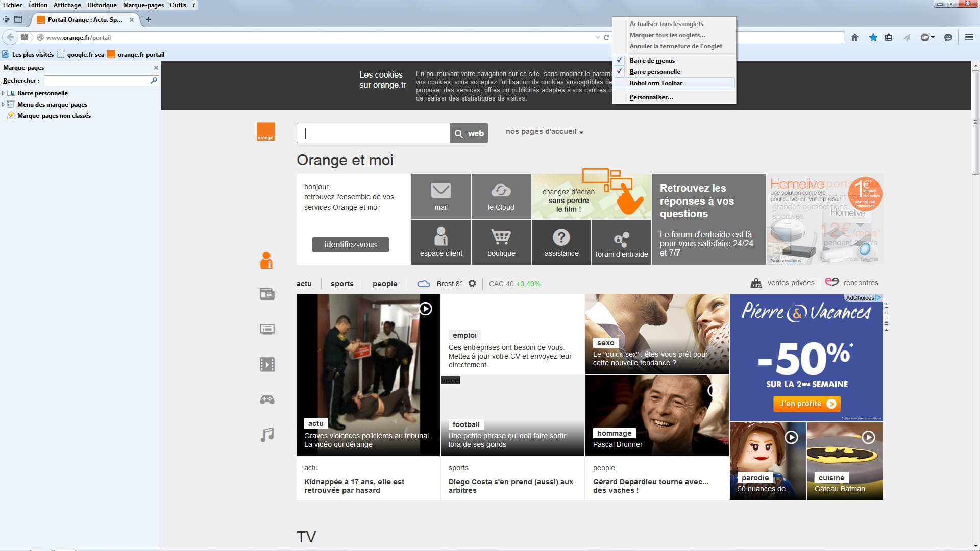The image size is (980, 551).
Task: Click weather settings gear near Brest
Action: point(472,283)
